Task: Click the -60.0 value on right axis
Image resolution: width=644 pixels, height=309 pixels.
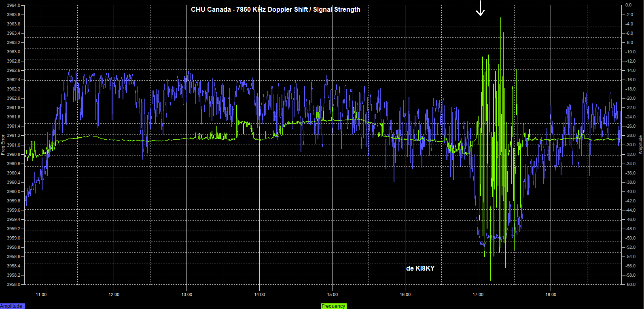Action: (x=630, y=284)
